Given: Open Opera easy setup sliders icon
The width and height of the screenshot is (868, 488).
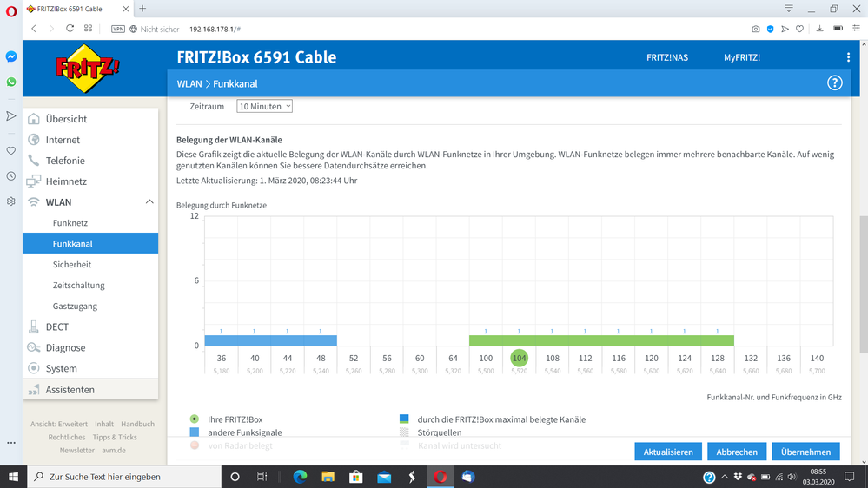Looking at the screenshot, I should [x=856, y=28].
